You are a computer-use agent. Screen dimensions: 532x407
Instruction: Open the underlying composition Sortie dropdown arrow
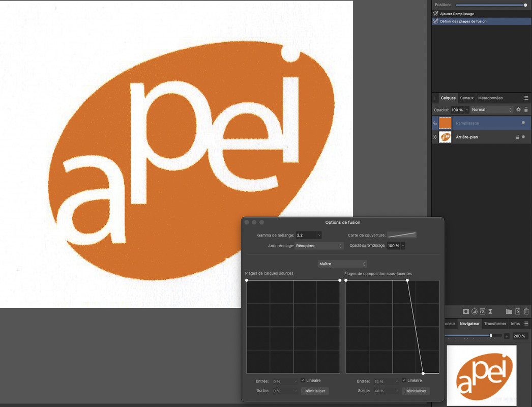click(x=396, y=391)
